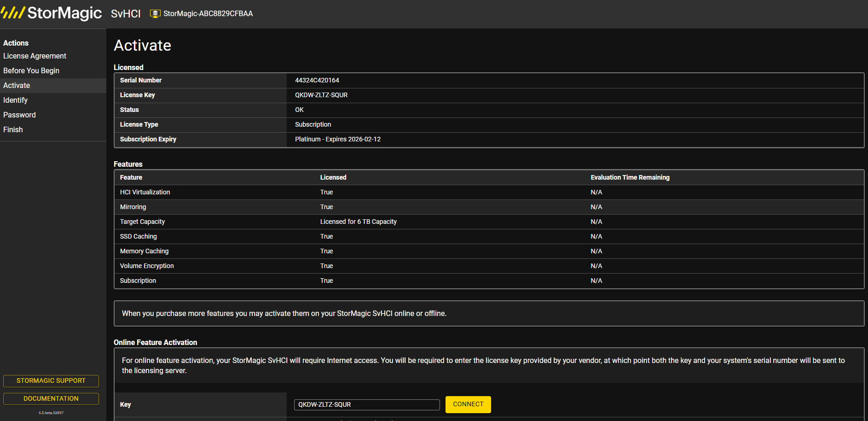Select the Subscription Expiry value
This screenshot has height=421, width=868.
(338, 139)
